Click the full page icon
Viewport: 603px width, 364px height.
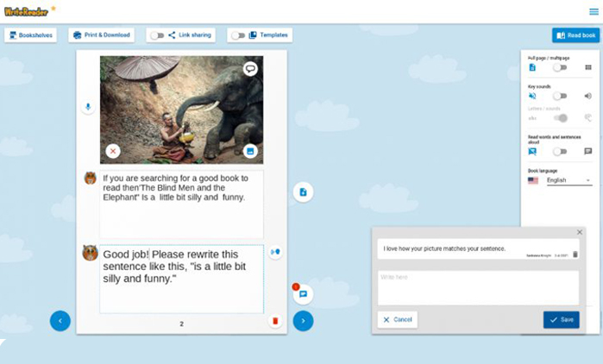point(532,67)
